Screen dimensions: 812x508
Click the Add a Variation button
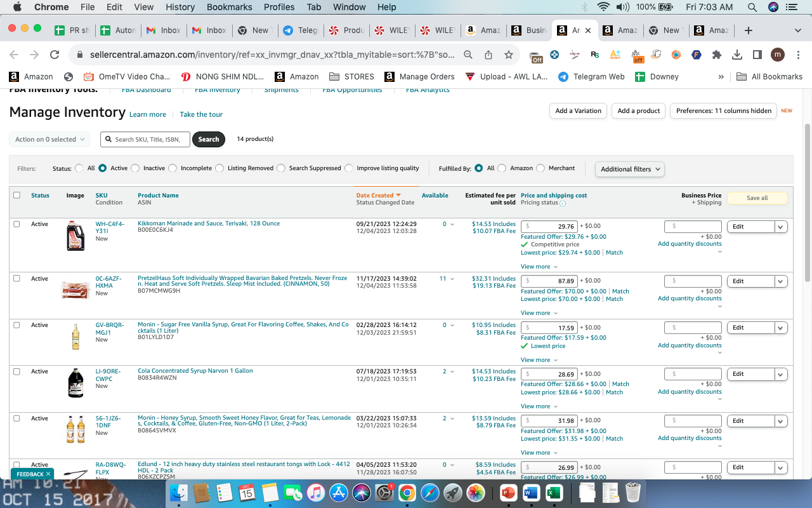(x=578, y=110)
